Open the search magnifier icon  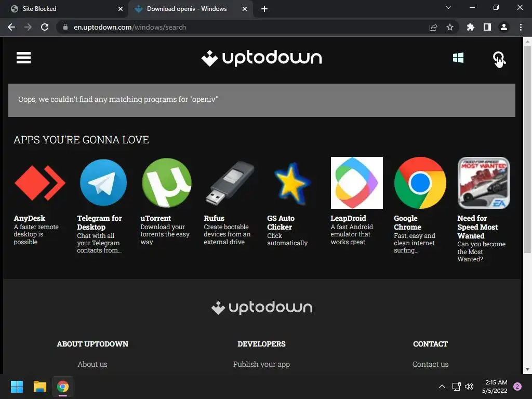click(x=498, y=58)
